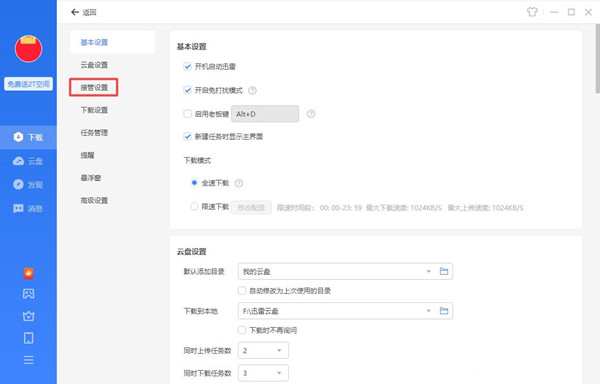This screenshot has height=384, width=600.
Task: Click help icon next to 开启免打扰模式
Action: coord(252,91)
